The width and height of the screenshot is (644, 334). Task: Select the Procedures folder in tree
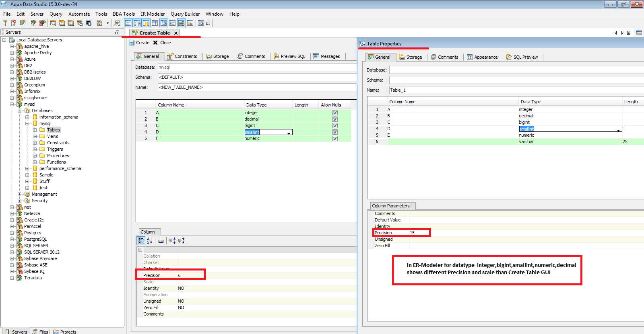[x=58, y=156]
